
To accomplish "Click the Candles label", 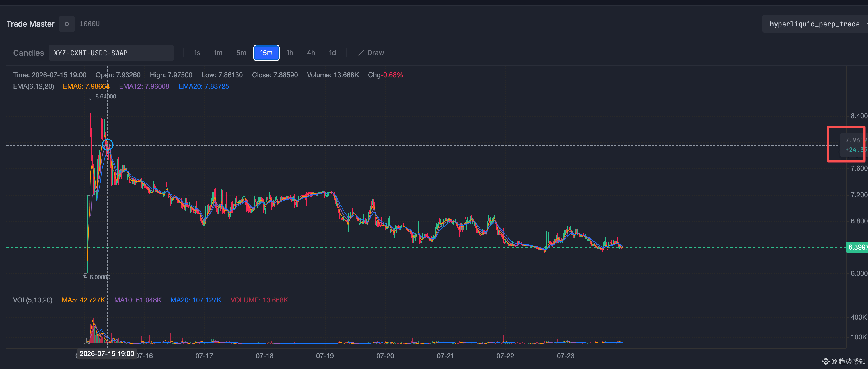I will coord(29,53).
